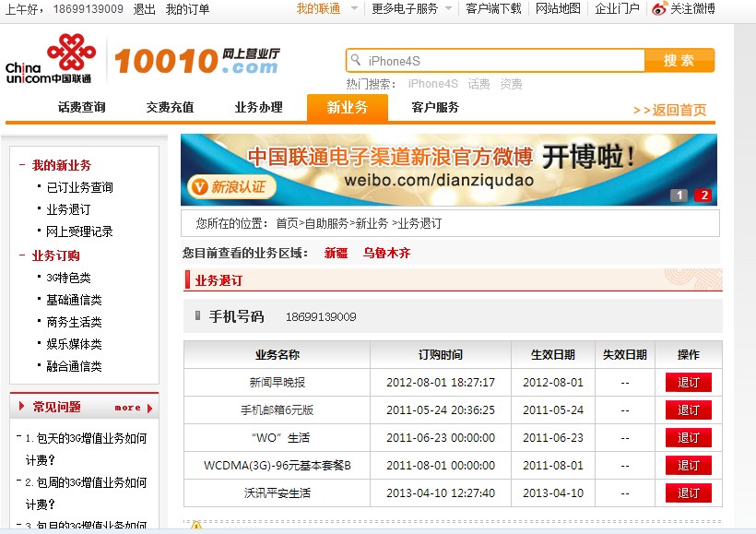
Task: Click order time 2012-08-01 18:27:17
Action: (x=441, y=383)
